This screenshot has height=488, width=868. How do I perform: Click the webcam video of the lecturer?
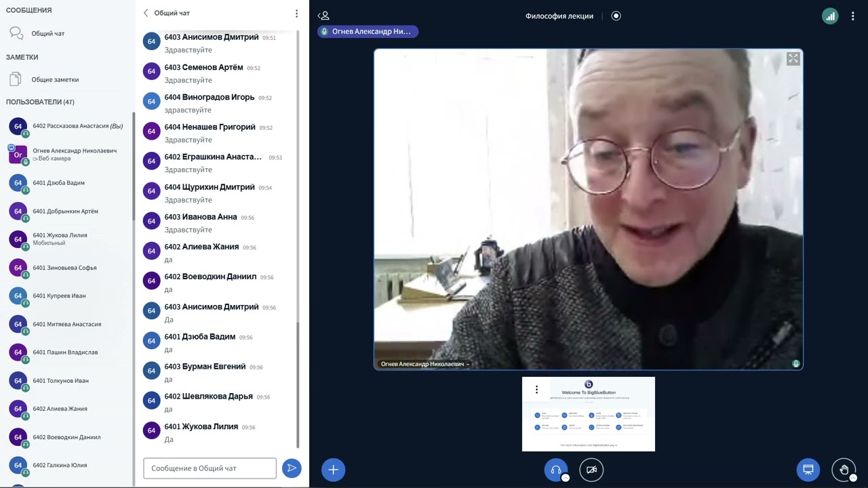pos(589,209)
